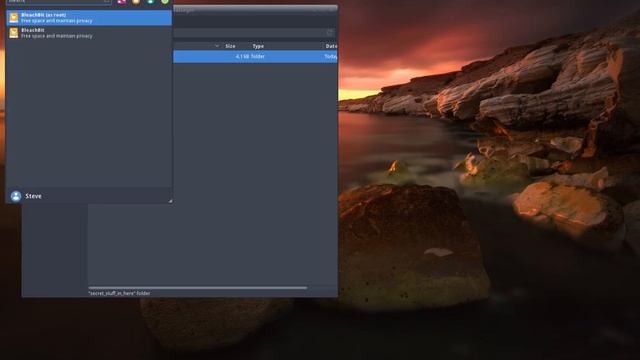Click the Steve user avatar icon
Screen dimensions: 640x360
click(16, 196)
